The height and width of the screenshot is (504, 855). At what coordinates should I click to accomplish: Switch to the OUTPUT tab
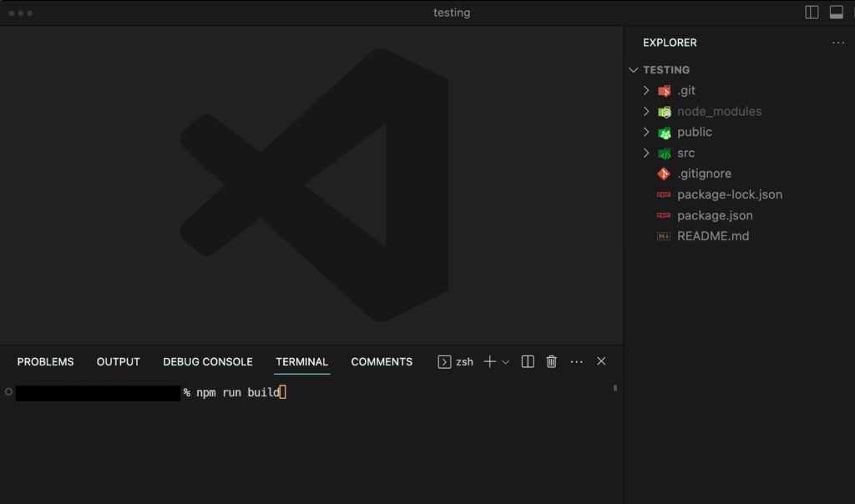click(119, 362)
